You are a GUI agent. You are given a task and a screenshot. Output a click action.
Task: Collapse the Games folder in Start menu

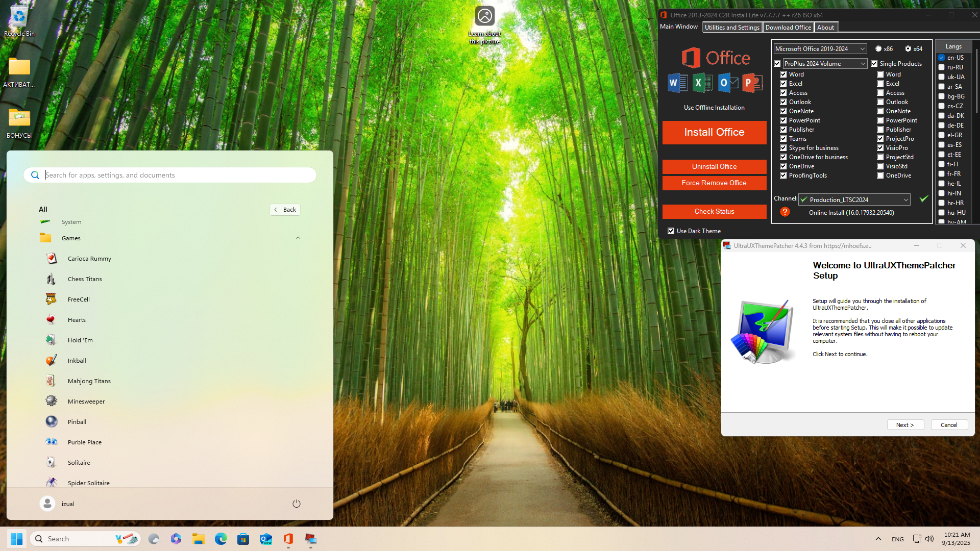[298, 238]
